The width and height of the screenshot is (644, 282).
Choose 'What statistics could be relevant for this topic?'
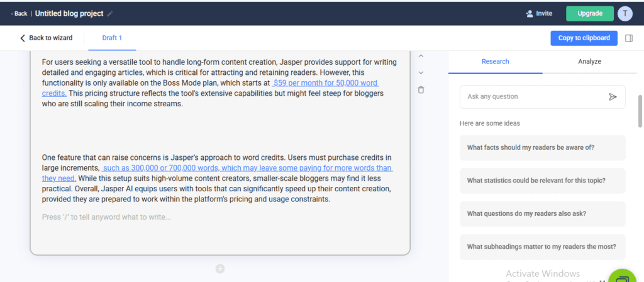tap(543, 181)
